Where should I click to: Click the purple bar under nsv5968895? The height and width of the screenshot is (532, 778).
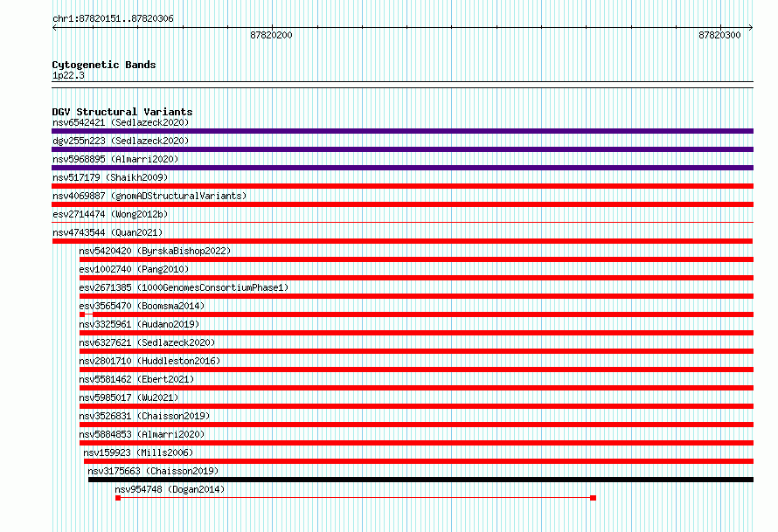click(402, 168)
